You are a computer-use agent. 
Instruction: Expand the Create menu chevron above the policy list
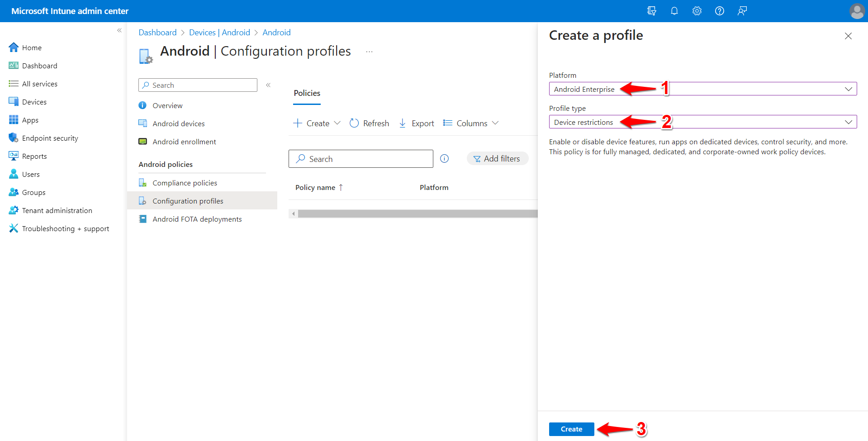[x=337, y=123]
